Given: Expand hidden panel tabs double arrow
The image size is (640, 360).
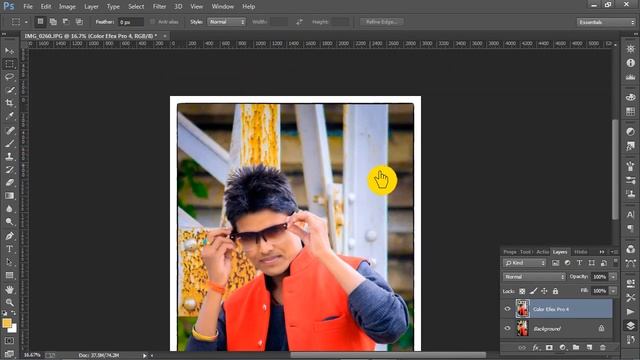Looking at the screenshot, I should [x=602, y=252].
